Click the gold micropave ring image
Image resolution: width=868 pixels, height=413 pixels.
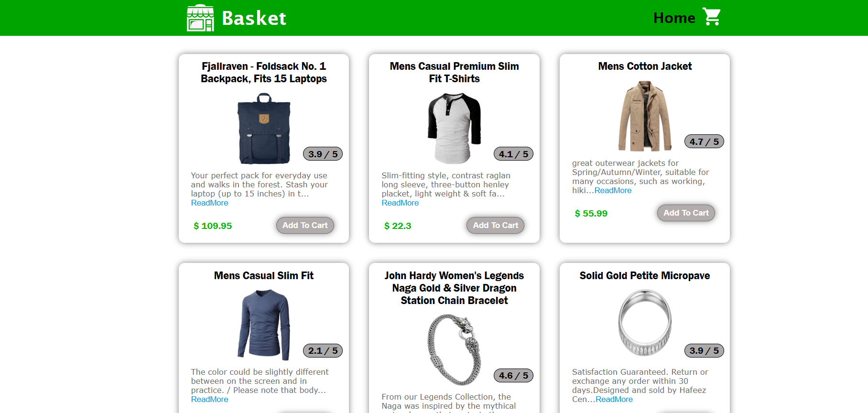[645, 322]
